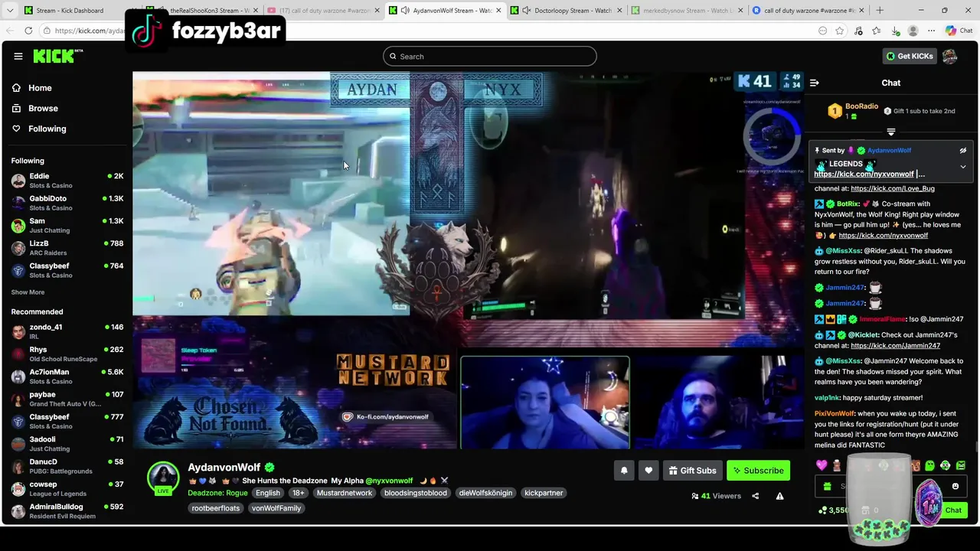Hide the pinned message with eye-slash icon
This screenshot has height=551, width=980.
pos(963,151)
